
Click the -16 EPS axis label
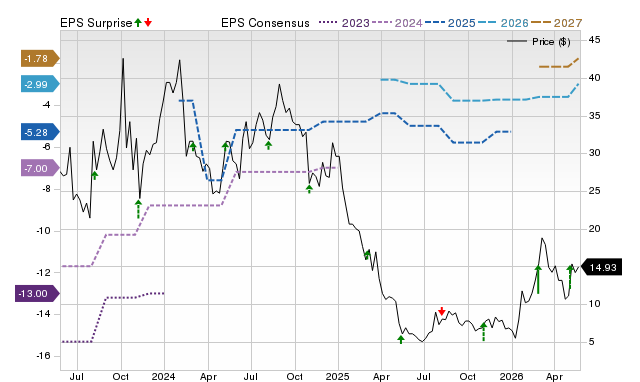point(43,355)
